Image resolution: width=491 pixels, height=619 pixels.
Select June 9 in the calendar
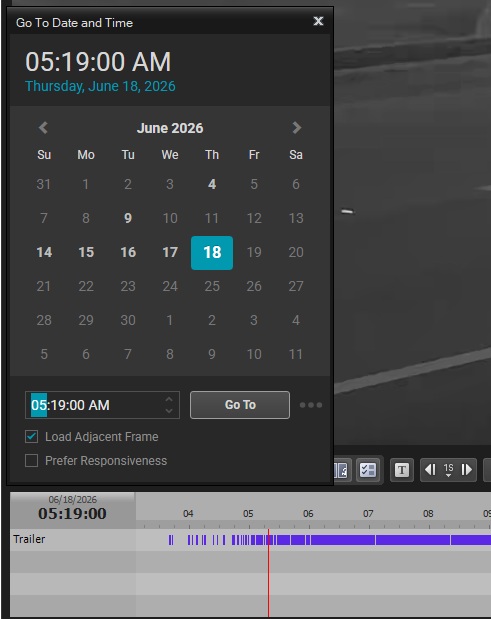(127, 218)
